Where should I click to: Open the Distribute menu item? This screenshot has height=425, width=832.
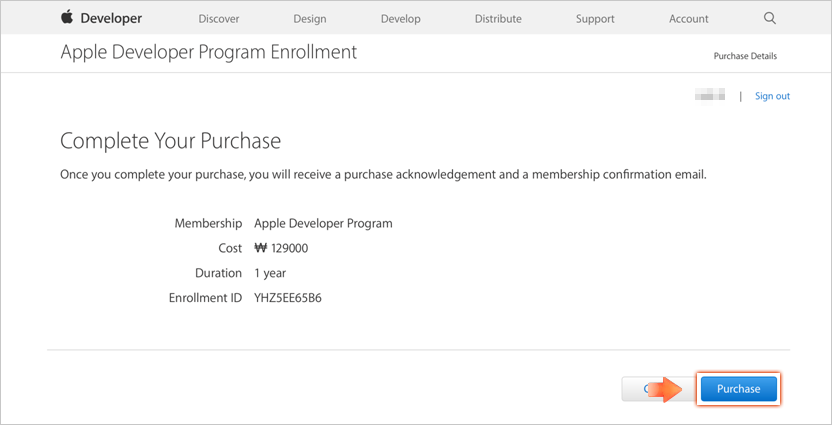(x=498, y=19)
